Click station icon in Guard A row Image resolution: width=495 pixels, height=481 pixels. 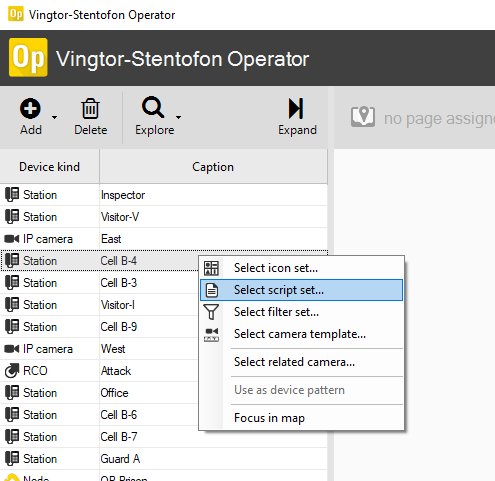pyautogui.click(x=12, y=459)
